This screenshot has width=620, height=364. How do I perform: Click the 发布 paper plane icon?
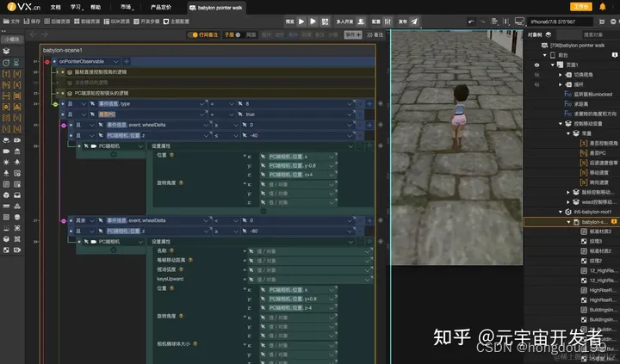414,22
